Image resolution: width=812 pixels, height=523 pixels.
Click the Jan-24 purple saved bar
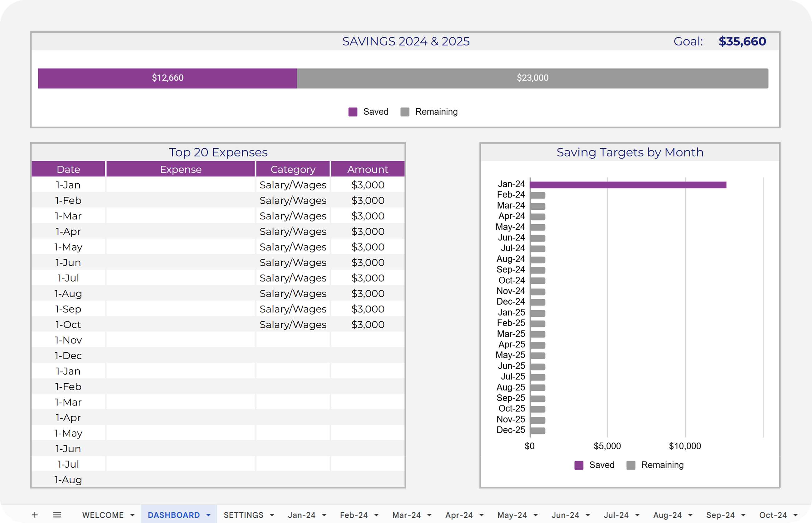[x=628, y=185]
